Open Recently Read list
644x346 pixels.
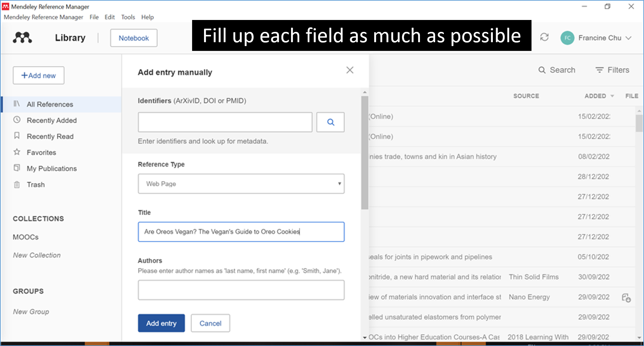click(x=50, y=136)
